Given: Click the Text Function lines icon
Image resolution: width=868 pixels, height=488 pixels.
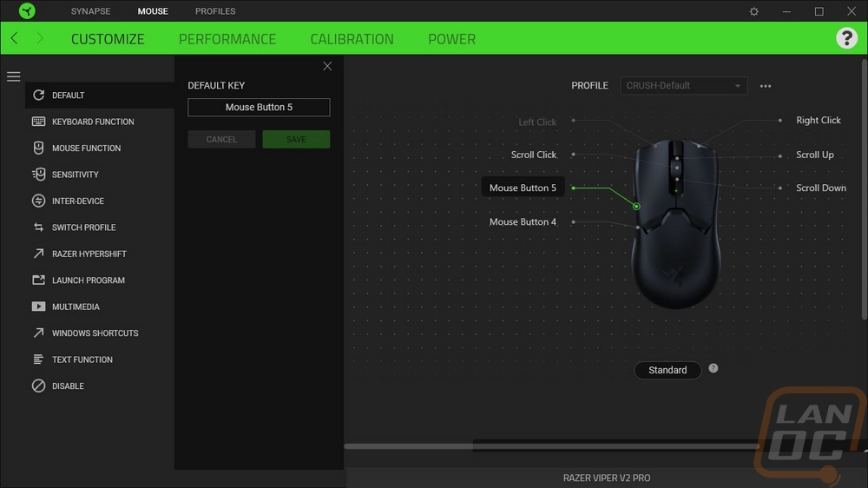Looking at the screenshot, I should pyautogui.click(x=38, y=359).
